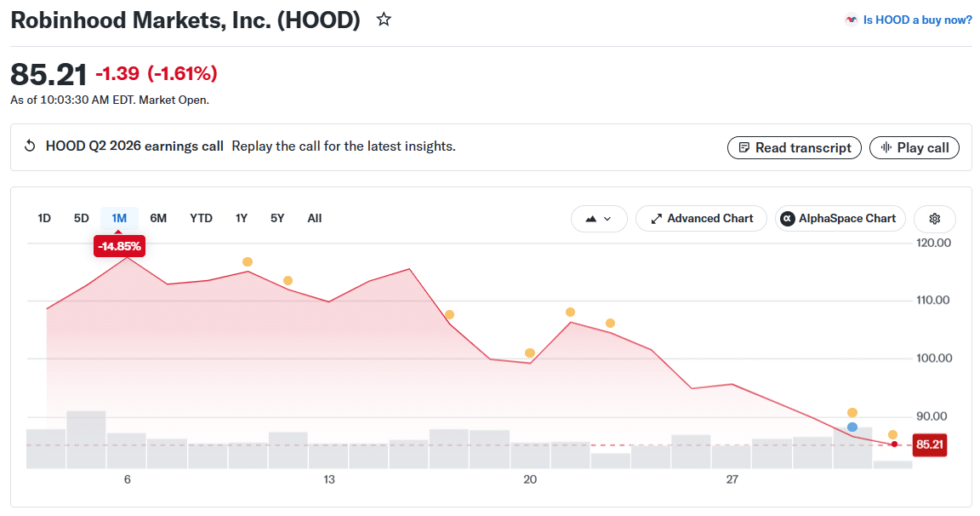Select the 5Y range tab
Image resolution: width=980 pixels, height=516 pixels.
[277, 218]
